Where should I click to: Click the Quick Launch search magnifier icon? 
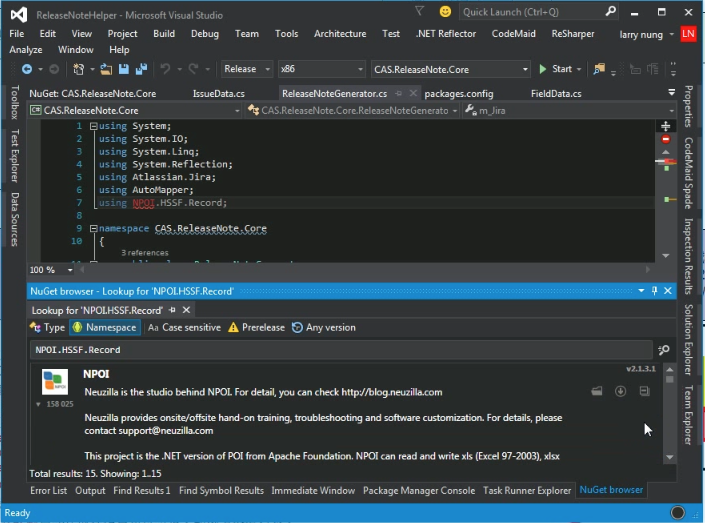tap(610, 11)
